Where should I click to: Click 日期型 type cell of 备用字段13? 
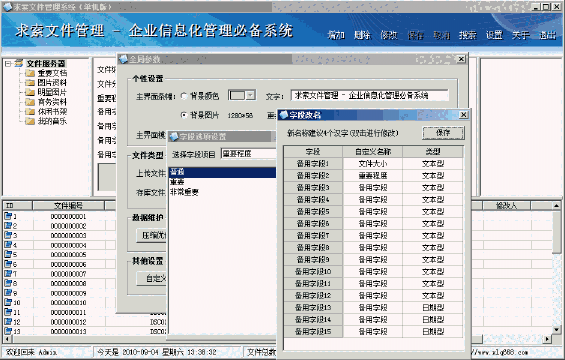[x=433, y=307]
